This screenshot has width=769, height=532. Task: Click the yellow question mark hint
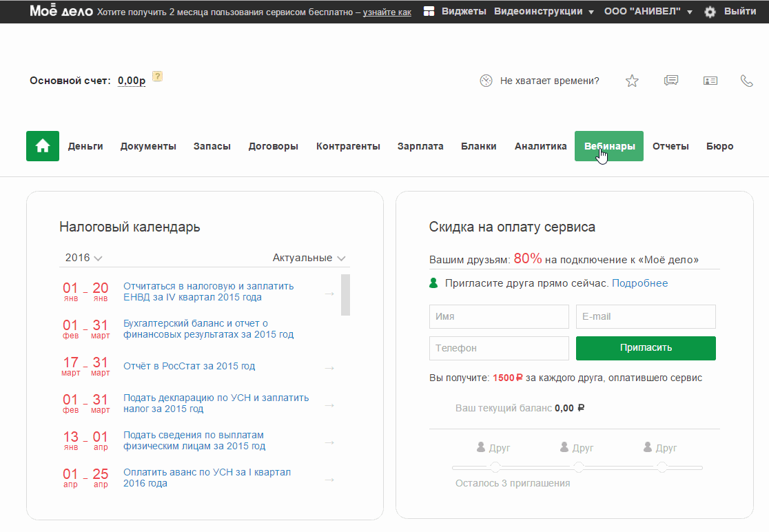(157, 76)
